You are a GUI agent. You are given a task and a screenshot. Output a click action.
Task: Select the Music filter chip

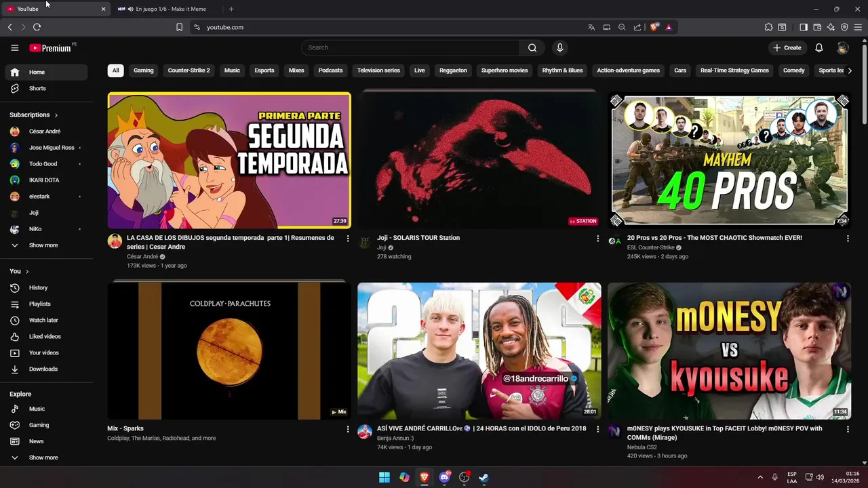[x=232, y=70]
